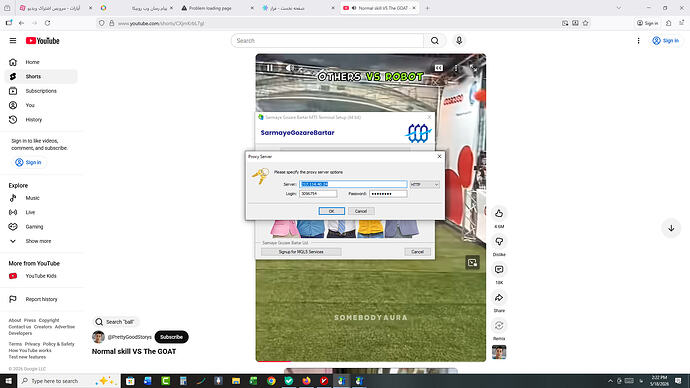The width and height of the screenshot is (690, 388).
Task: Open a new browser tab
Action: click(427, 8)
